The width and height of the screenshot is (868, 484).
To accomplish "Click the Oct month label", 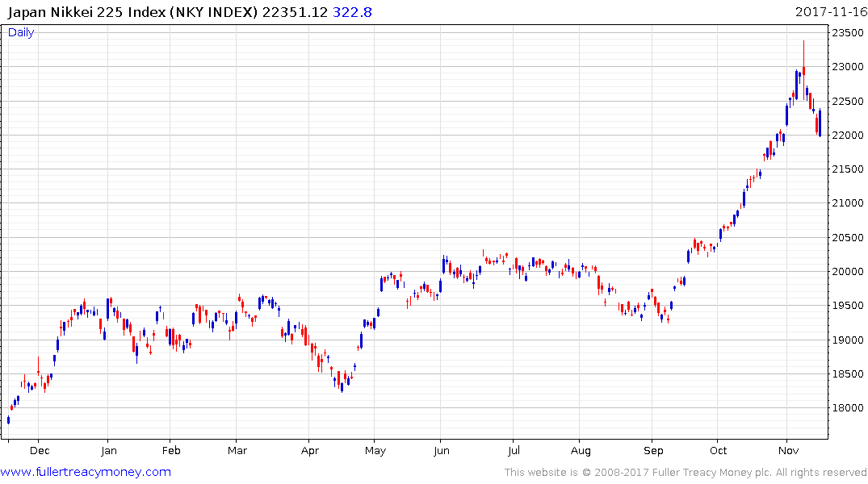I will pyautogui.click(x=718, y=451).
